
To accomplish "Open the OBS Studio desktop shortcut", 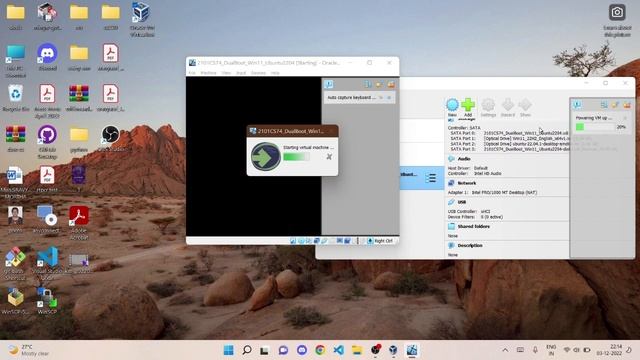I will pos(111,139).
